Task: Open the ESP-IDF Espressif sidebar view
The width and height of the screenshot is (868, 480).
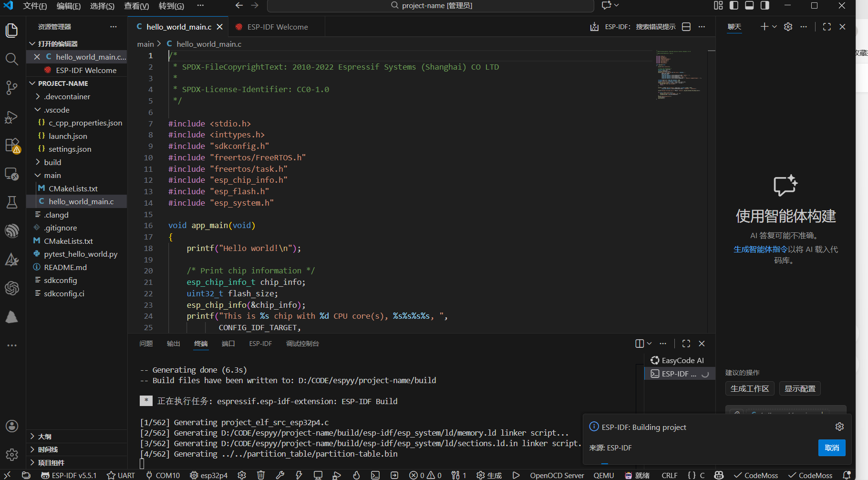Action: pos(11,231)
